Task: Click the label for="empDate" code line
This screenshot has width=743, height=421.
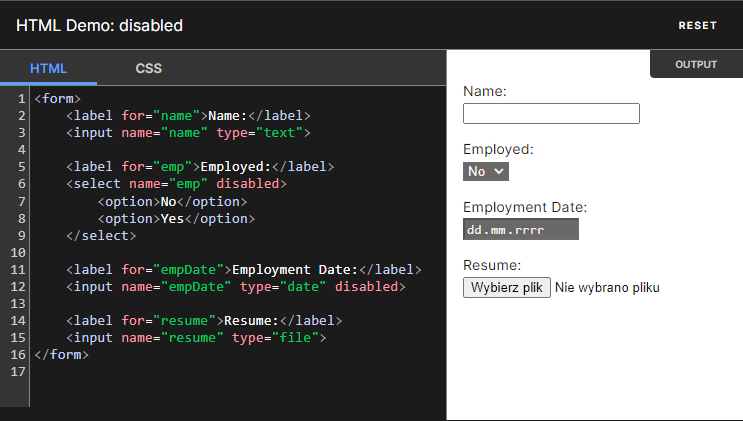Action: pos(244,270)
